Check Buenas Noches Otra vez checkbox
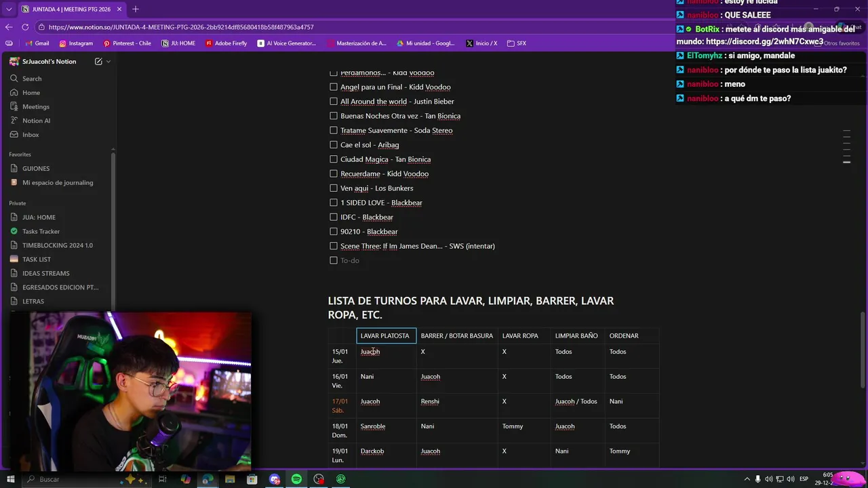 pos(334,116)
